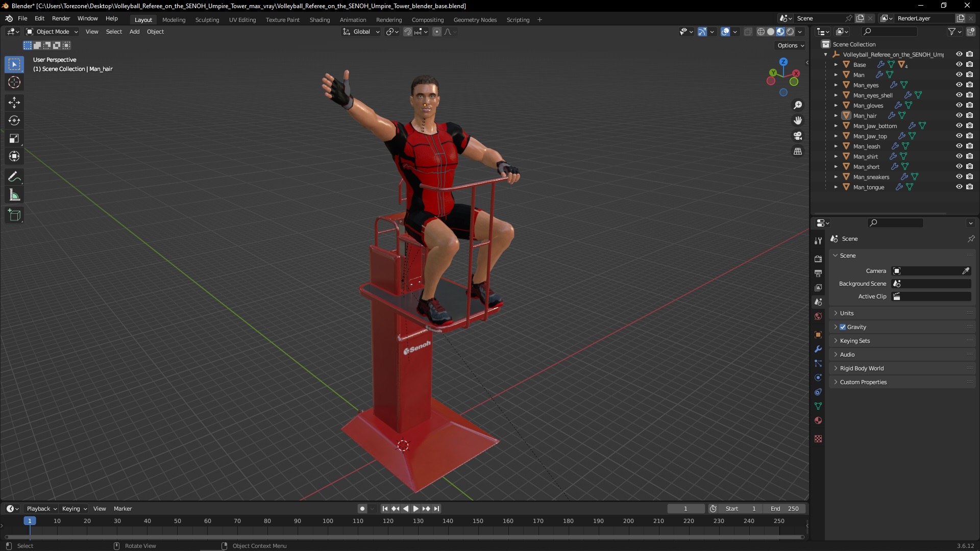Click the timeline horizontal scrollbar
Viewport: 980px width, 551px height.
pyautogui.click(x=404, y=537)
